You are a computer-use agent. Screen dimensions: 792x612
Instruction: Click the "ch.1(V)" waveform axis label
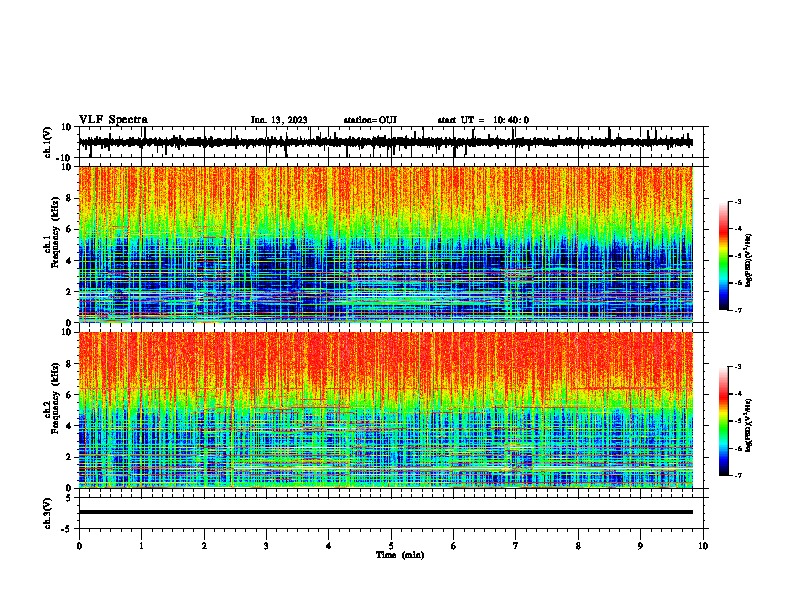(48, 142)
